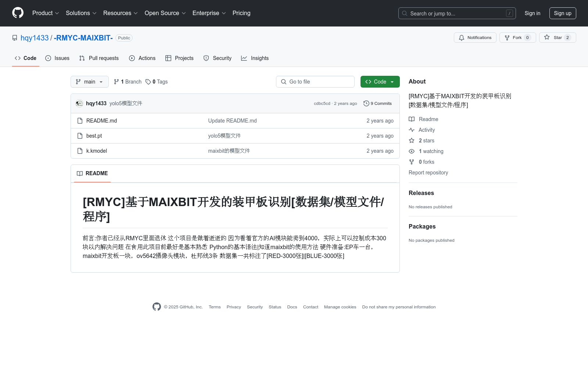The width and height of the screenshot is (588, 368).
Task: Click the file icon beside README.md
Action: click(x=80, y=121)
